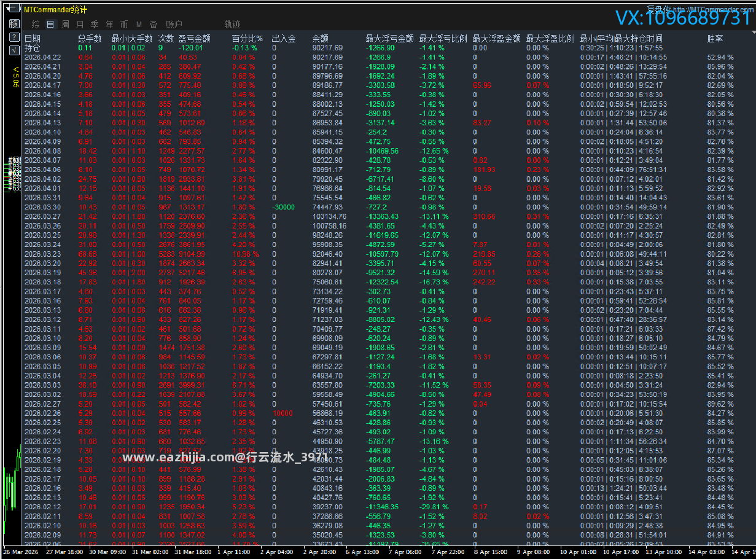
Task: Click the floating profit value 310.66
Action: 483,217
